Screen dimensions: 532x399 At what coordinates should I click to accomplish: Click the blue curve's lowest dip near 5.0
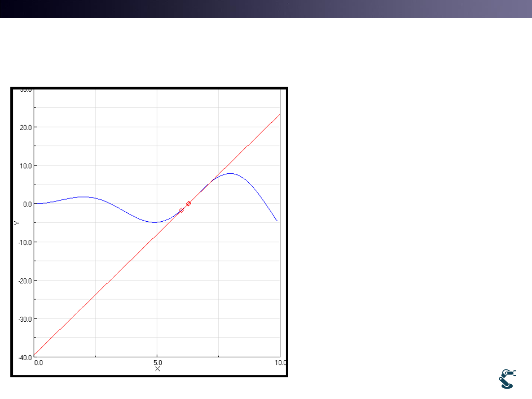point(155,222)
